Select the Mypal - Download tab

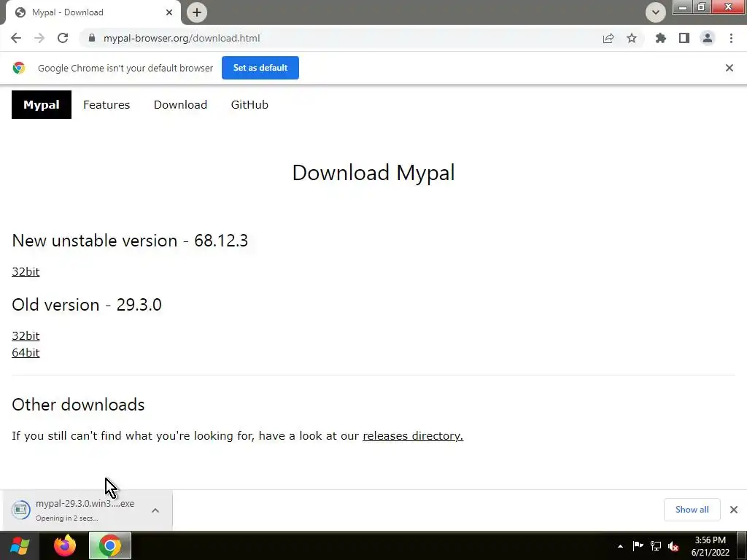(x=93, y=12)
